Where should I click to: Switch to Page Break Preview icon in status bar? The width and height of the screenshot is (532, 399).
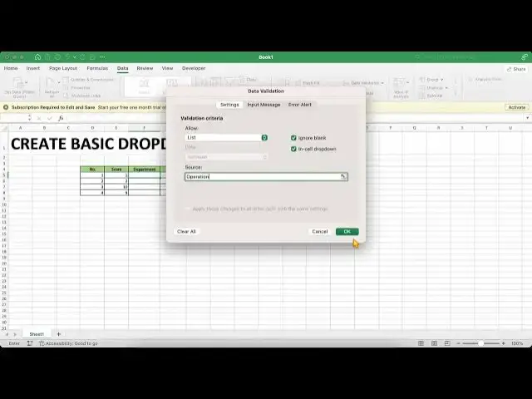click(447, 343)
